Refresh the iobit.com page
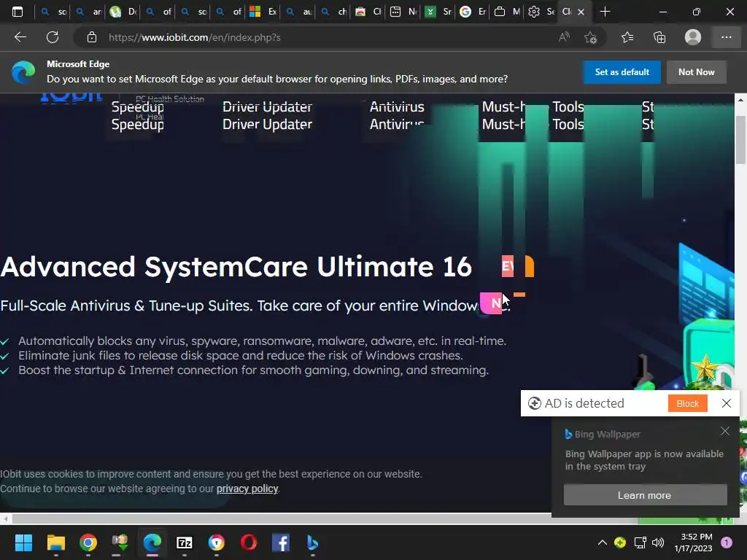This screenshot has width=747, height=560. coord(53,37)
